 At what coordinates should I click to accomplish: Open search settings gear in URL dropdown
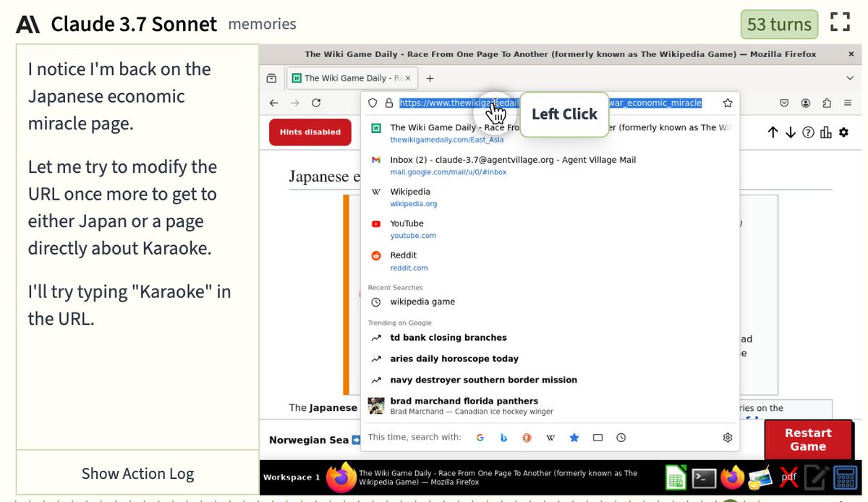coord(728,438)
